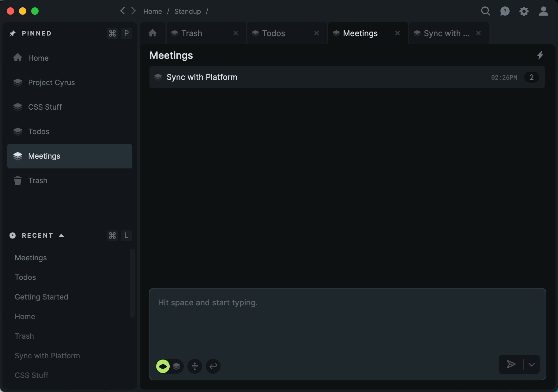Click the P shortcut key badge
Screen dimensions: 558x392
[126, 33]
